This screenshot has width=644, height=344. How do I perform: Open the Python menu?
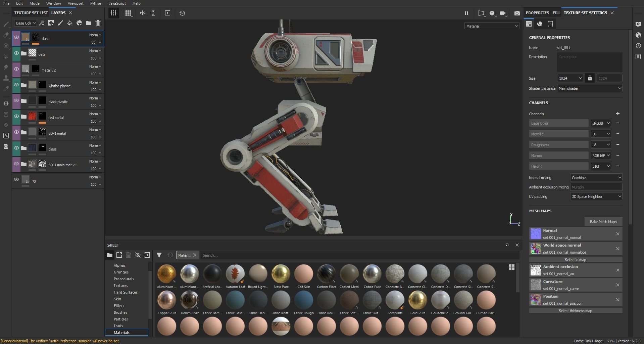click(96, 3)
